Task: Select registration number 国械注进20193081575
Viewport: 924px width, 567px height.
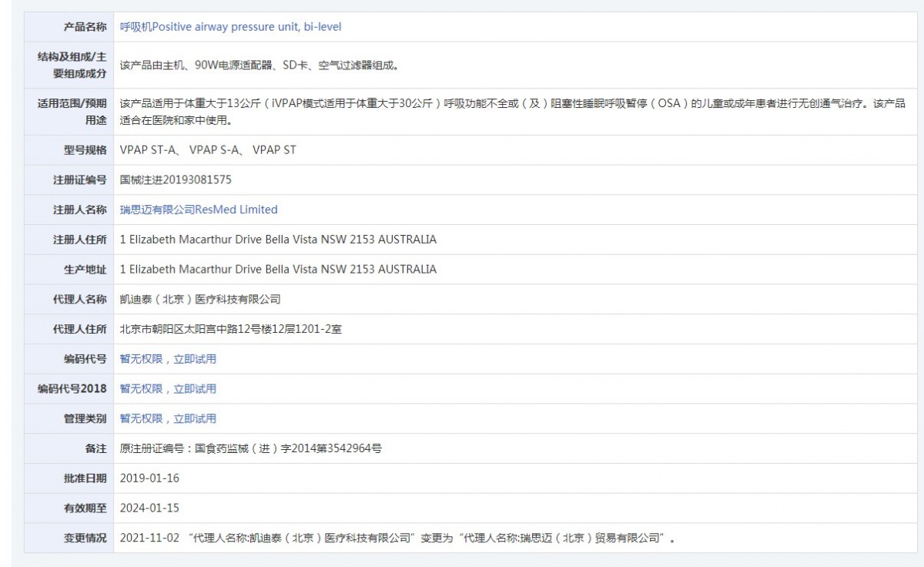Action: coord(176,180)
